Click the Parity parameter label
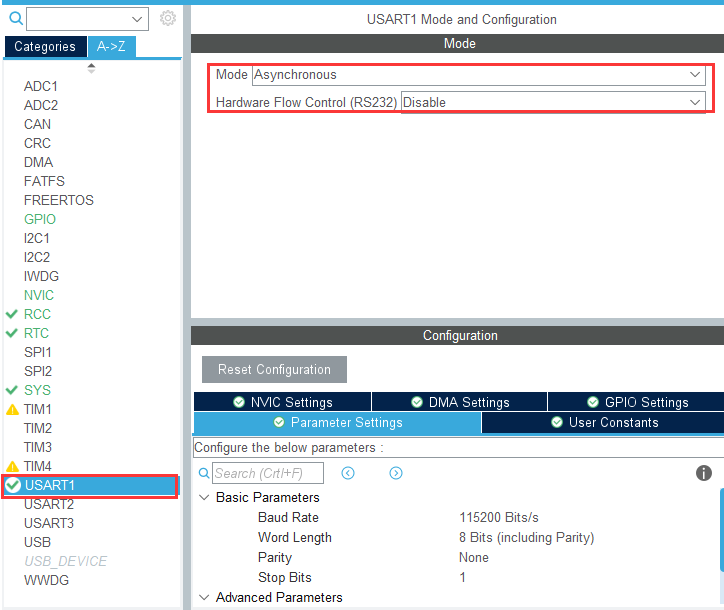724x610 pixels. tap(275, 557)
